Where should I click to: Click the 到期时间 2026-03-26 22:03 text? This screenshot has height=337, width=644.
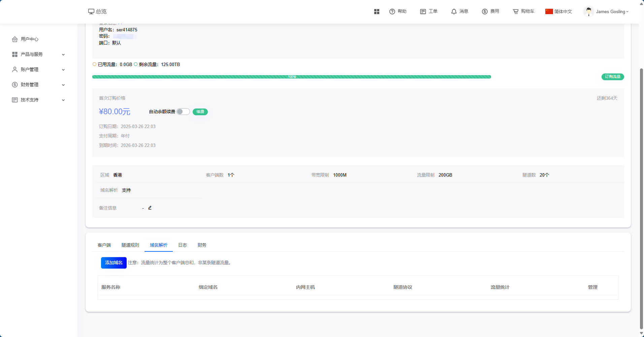pos(127,146)
